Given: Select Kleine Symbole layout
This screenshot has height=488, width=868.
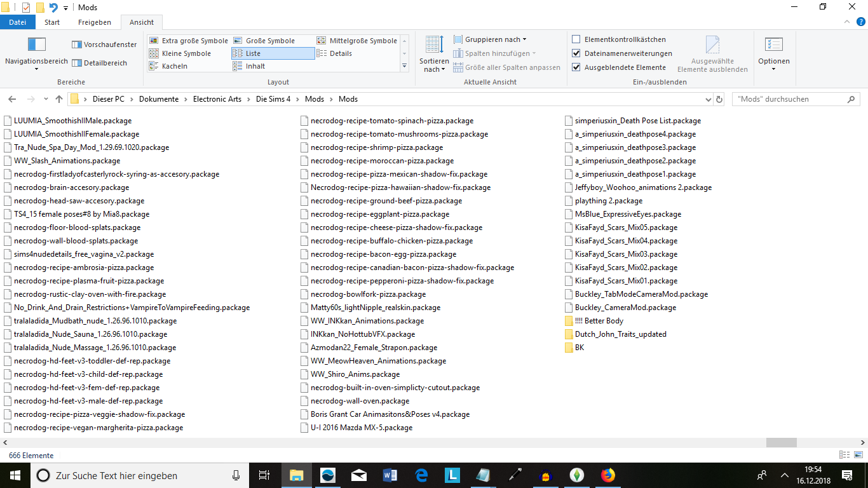Looking at the screenshot, I should click(180, 53).
